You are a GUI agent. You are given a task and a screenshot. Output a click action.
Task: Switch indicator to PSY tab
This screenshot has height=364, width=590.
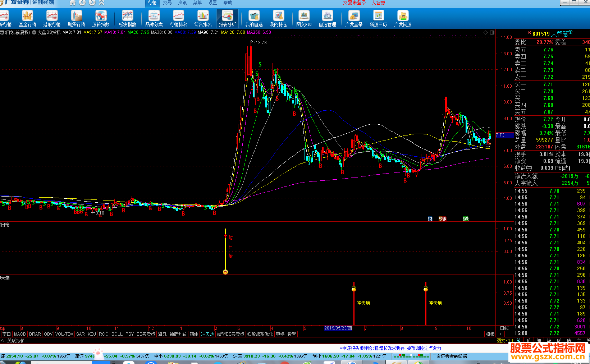coord(129,334)
